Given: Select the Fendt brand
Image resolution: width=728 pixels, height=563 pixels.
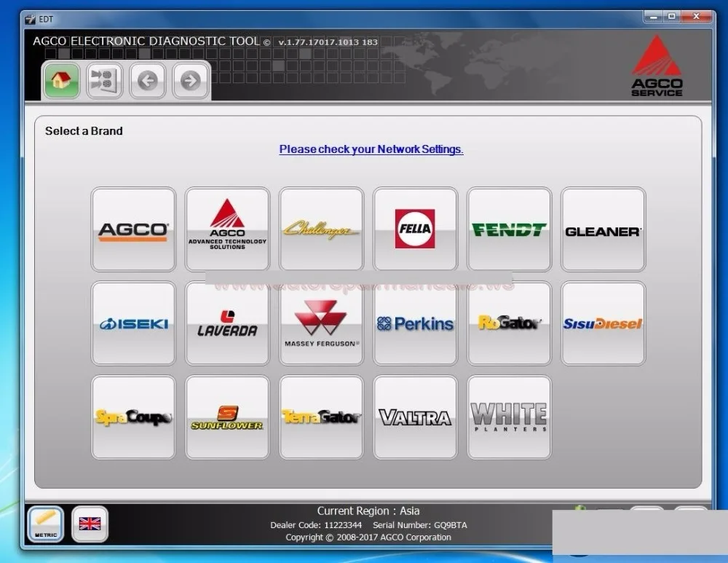Looking at the screenshot, I should tap(510, 229).
